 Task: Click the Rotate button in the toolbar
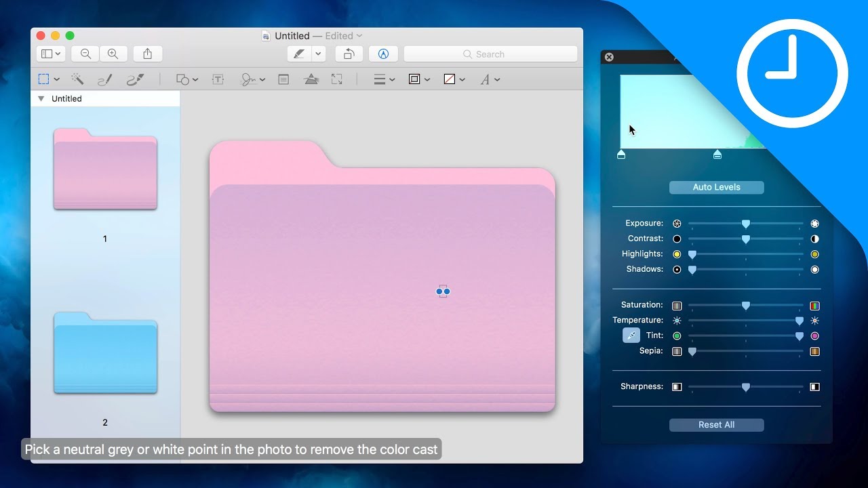pos(348,54)
